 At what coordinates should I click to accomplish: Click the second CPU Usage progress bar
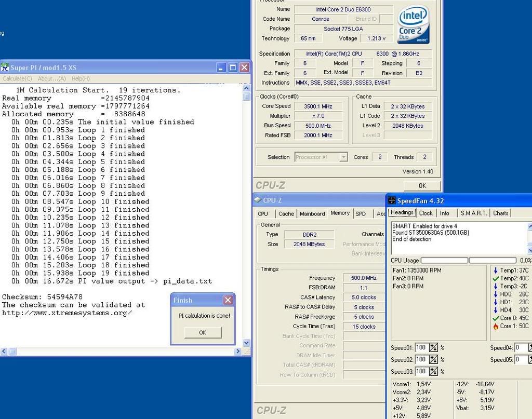(493, 260)
